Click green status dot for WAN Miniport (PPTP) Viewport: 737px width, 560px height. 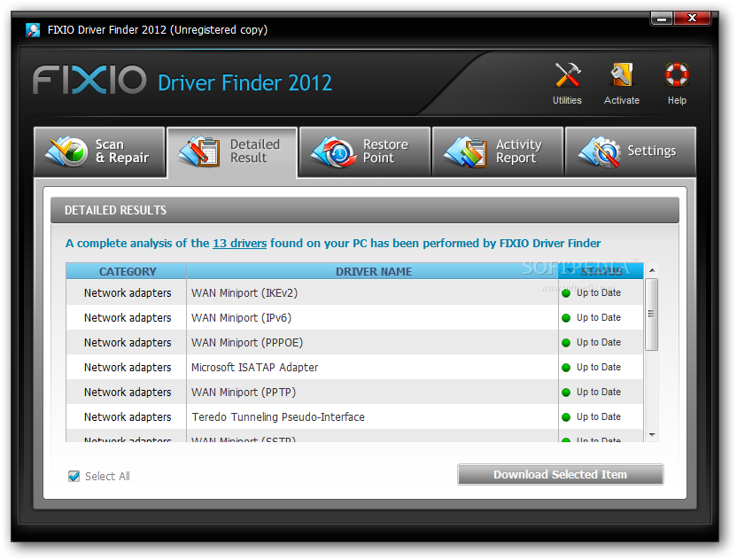(566, 393)
